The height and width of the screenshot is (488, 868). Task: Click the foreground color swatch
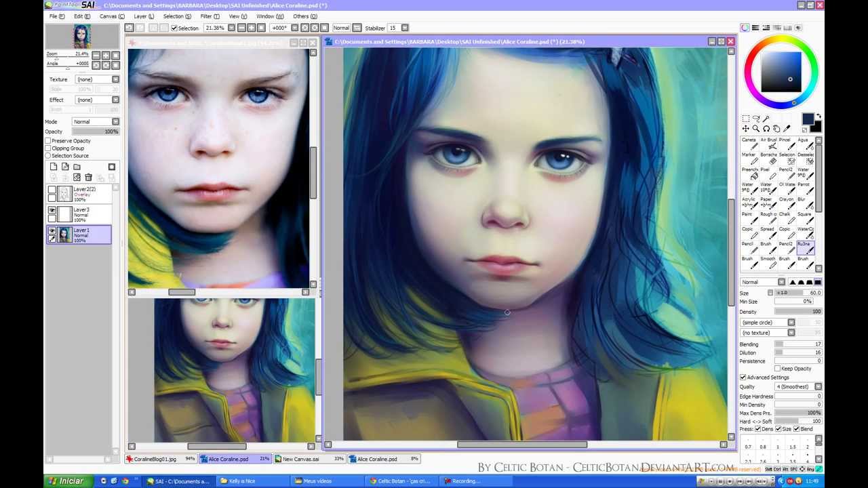tap(807, 119)
